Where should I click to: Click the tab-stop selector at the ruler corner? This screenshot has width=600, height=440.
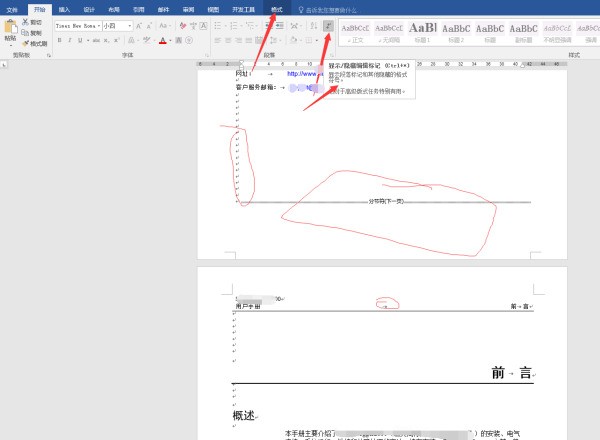tap(4, 65)
